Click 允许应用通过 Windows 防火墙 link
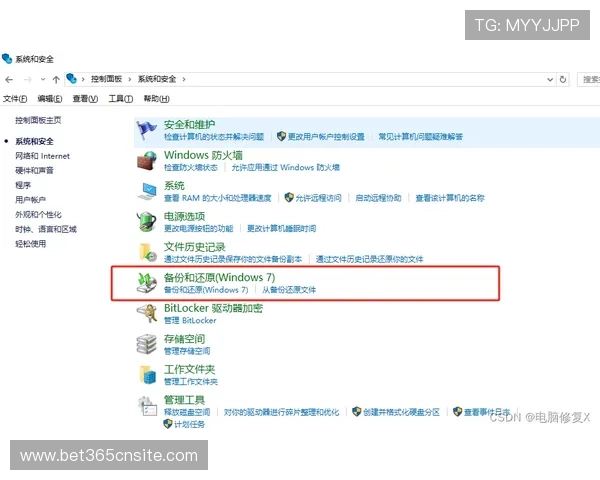This screenshot has height=480, width=600. coord(285,167)
